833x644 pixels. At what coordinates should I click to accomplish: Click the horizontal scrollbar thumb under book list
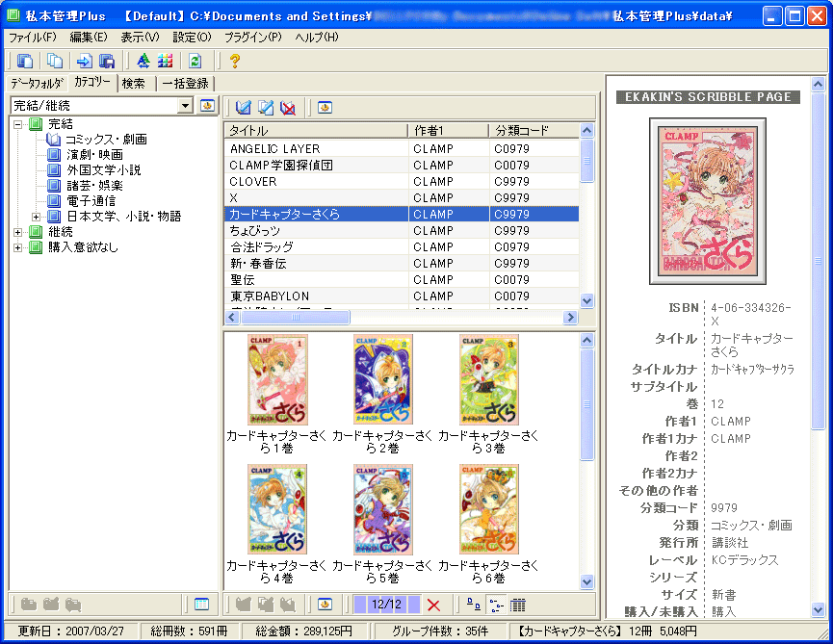tap(295, 317)
